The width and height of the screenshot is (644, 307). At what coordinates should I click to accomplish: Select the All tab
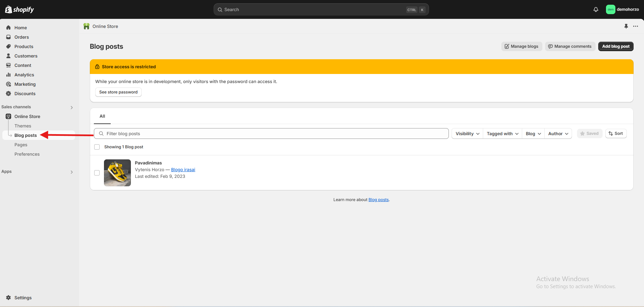(x=102, y=116)
